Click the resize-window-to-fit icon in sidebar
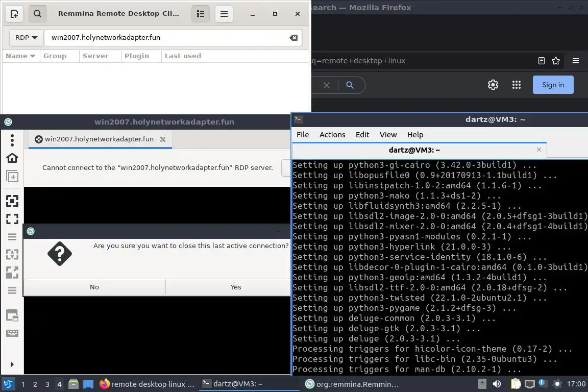This screenshot has height=392, width=588. (x=12, y=201)
